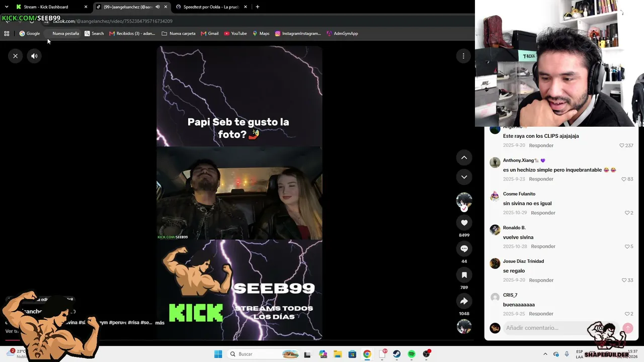
Task: Share the video with the arrow button
Action: coord(464,301)
